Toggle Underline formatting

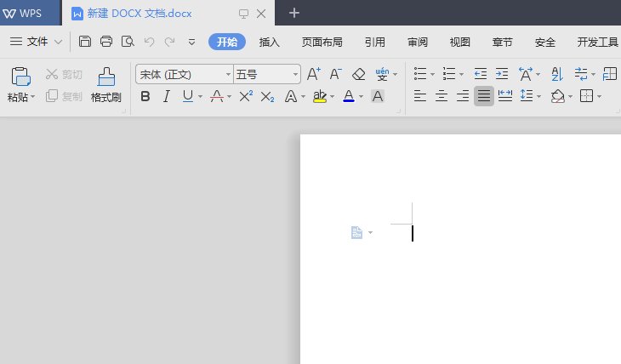point(188,96)
